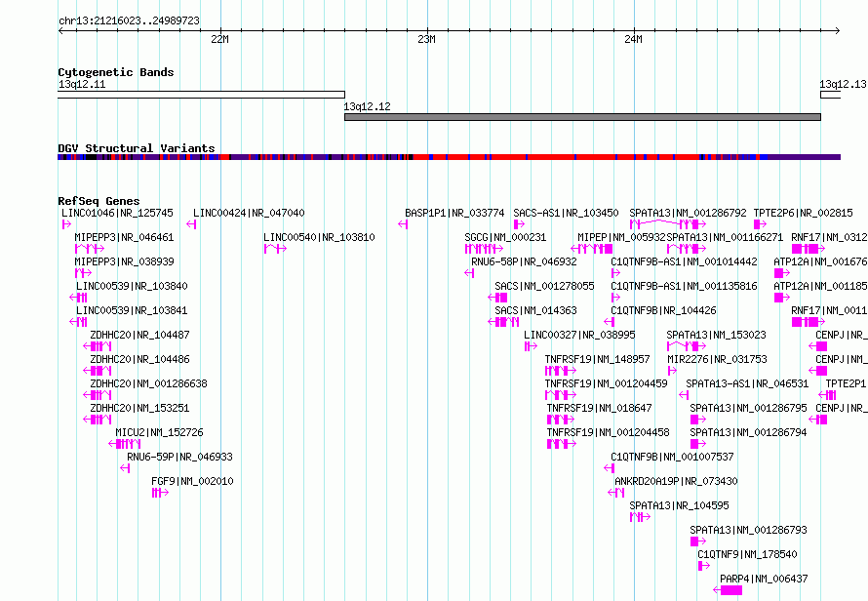Select the SPATA13|NM_001286793 transcript glyph

697,541
